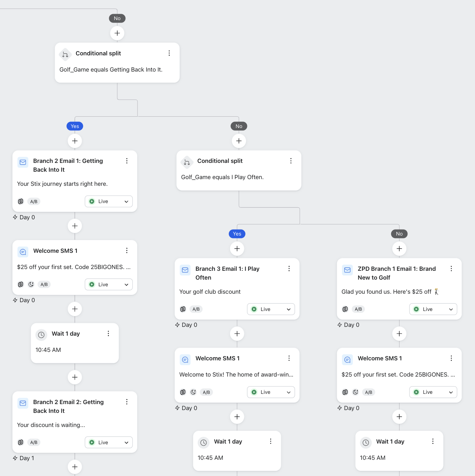Open menu for 'Golf_Game equals I Play Often' split
This screenshot has height=476, width=475.
tap(291, 161)
